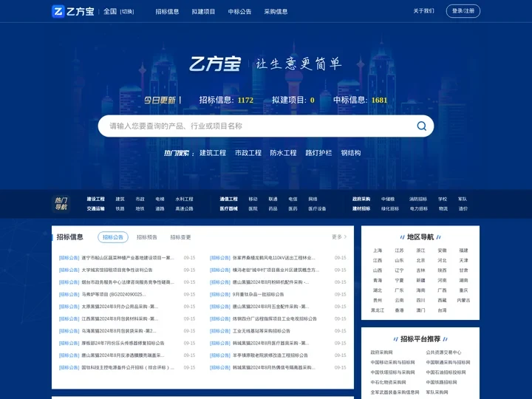Open notice 9月重钛杂品一批招标公告
The height and width of the screenshot is (399, 532).
[258, 295]
